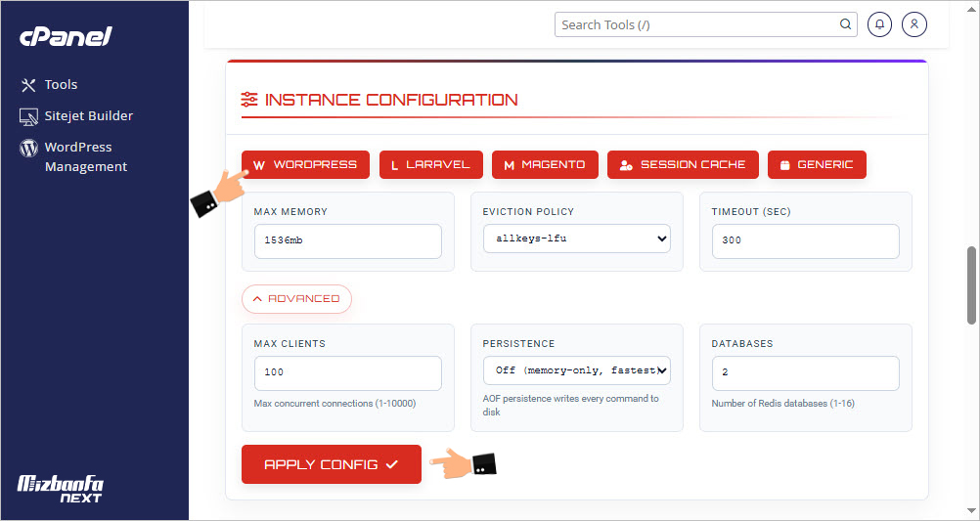Click the Max Memory label
Viewport: 980px width, 521px height.
pyautogui.click(x=290, y=212)
